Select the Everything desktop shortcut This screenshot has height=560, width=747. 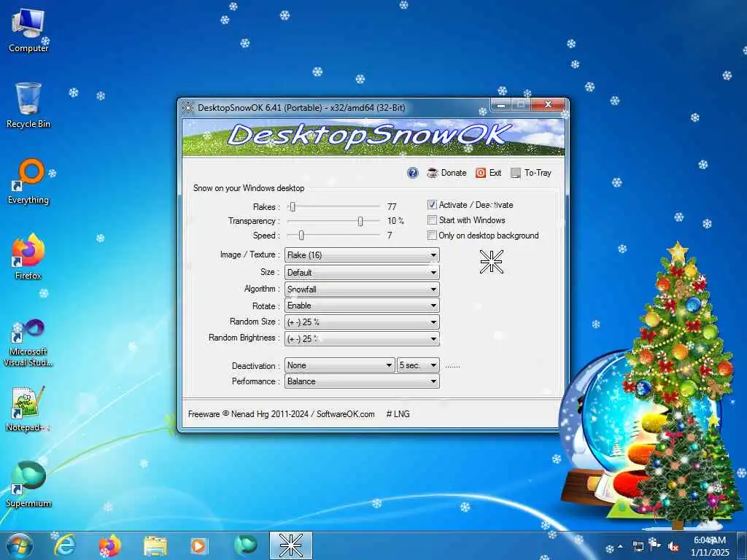(28, 182)
